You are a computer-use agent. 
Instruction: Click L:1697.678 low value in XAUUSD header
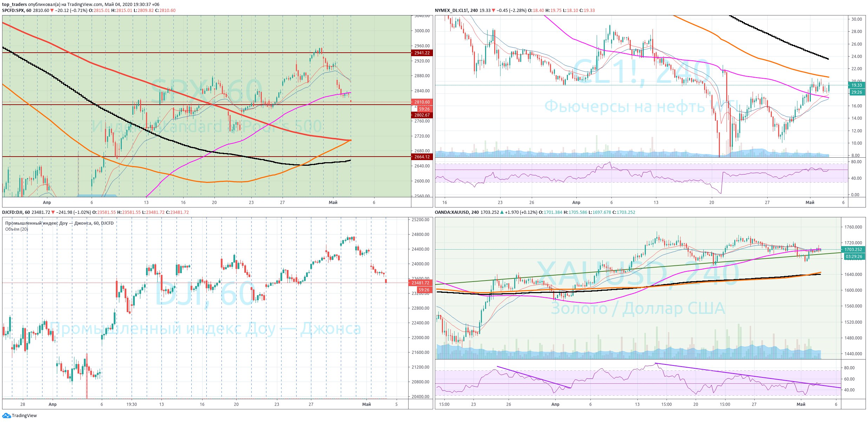pos(600,212)
